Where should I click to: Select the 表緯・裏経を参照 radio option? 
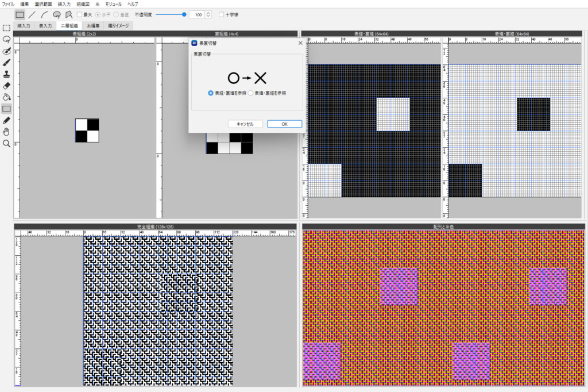tap(250, 93)
